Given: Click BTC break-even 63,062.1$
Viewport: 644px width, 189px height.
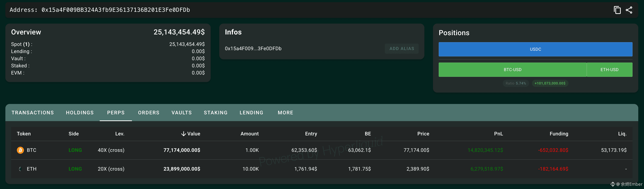Looking at the screenshot, I should tap(360, 150).
